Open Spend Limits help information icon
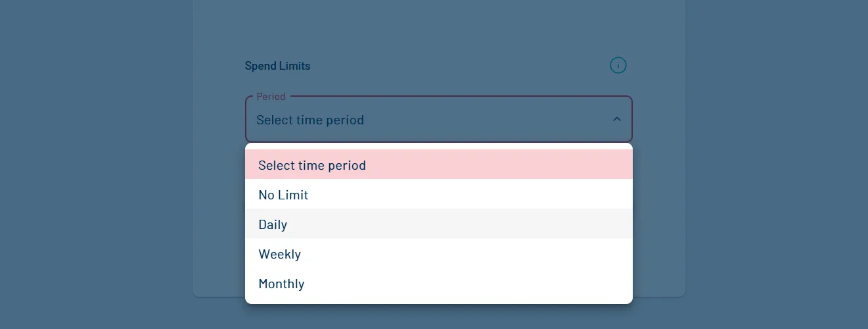868x329 pixels. (x=618, y=66)
